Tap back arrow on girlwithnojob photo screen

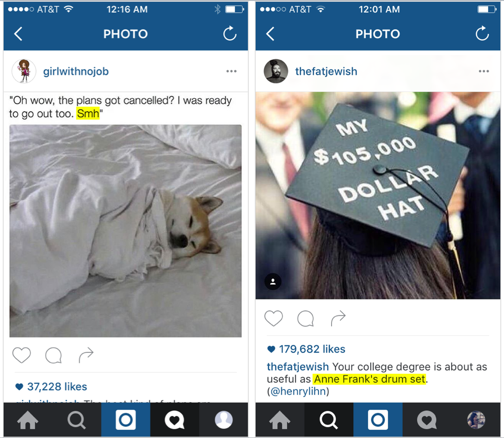point(18,34)
